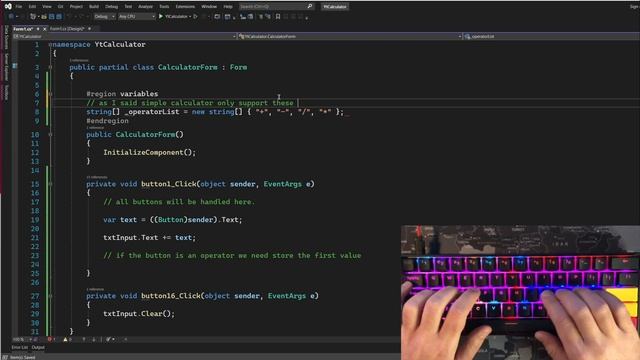Click the _operatorList variable name
This screenshot has height=360, width=640.
pos(151,112)
